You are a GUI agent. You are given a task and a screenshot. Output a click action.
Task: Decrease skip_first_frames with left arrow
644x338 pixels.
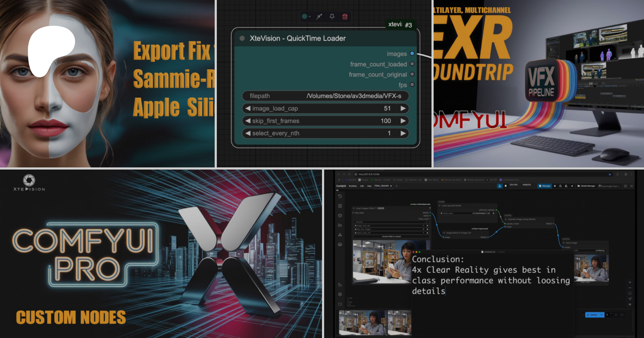tap(248, 121)
